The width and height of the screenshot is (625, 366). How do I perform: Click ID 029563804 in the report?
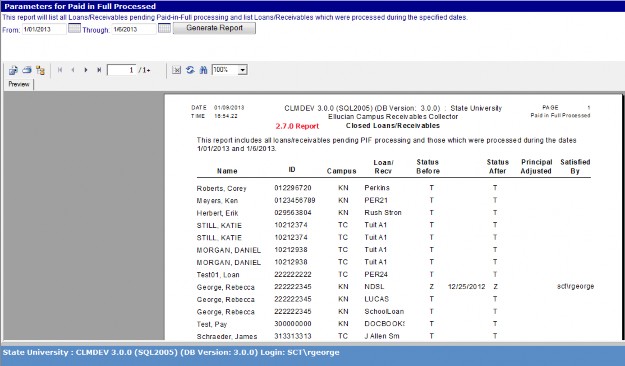coord(293,213)
